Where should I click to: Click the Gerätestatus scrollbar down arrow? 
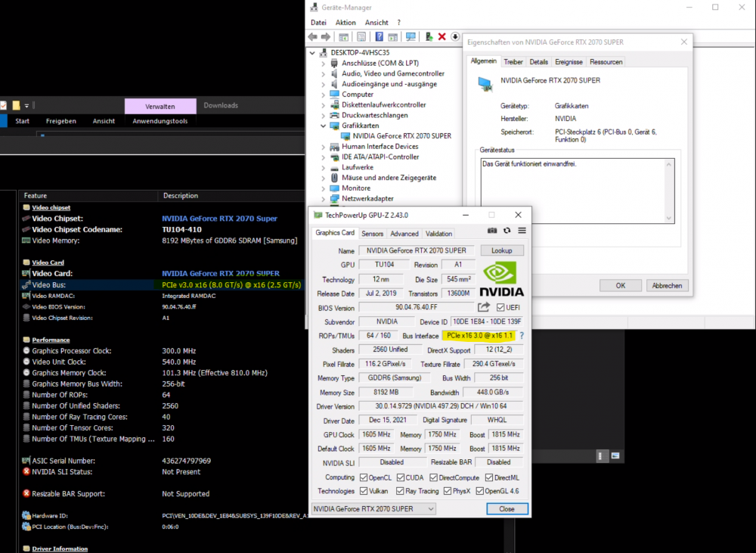click(669, 218)
